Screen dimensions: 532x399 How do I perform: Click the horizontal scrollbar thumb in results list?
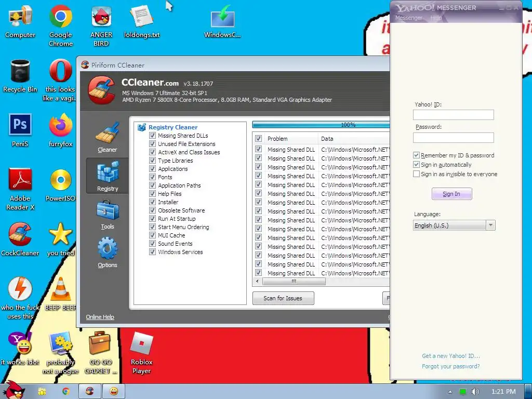(x=294, y=281)
